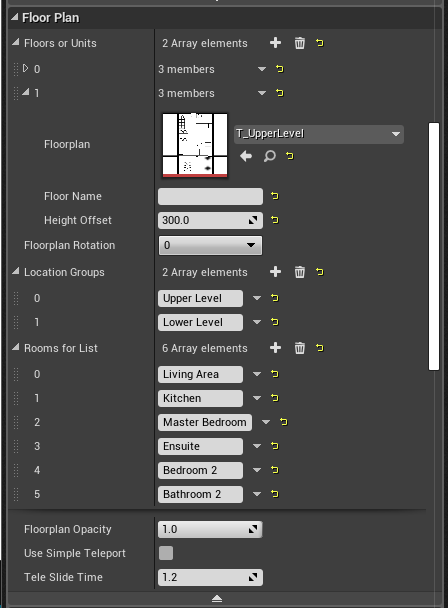448x608 pixels.
Task: Enable Use Simple Teleport checkbox
Action: 166,553
